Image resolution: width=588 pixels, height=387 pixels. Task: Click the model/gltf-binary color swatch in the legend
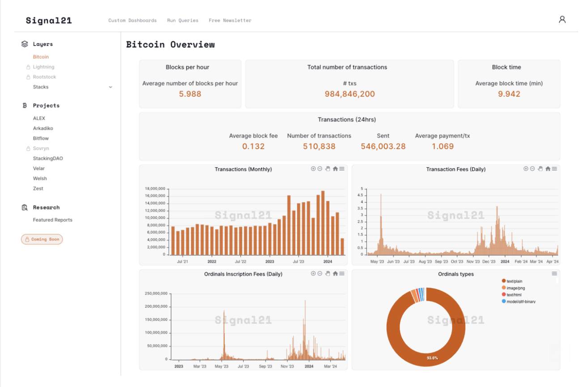point(504,301)
